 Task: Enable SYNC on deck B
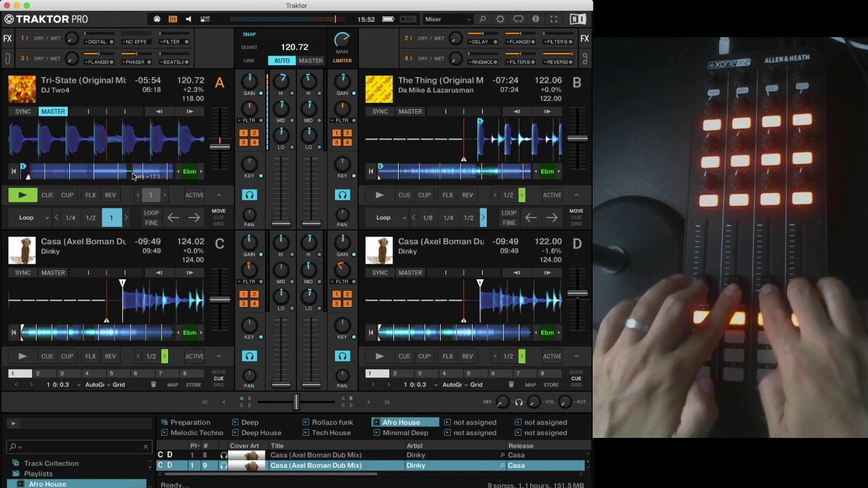pyautogui.click(x=380, y=112)
